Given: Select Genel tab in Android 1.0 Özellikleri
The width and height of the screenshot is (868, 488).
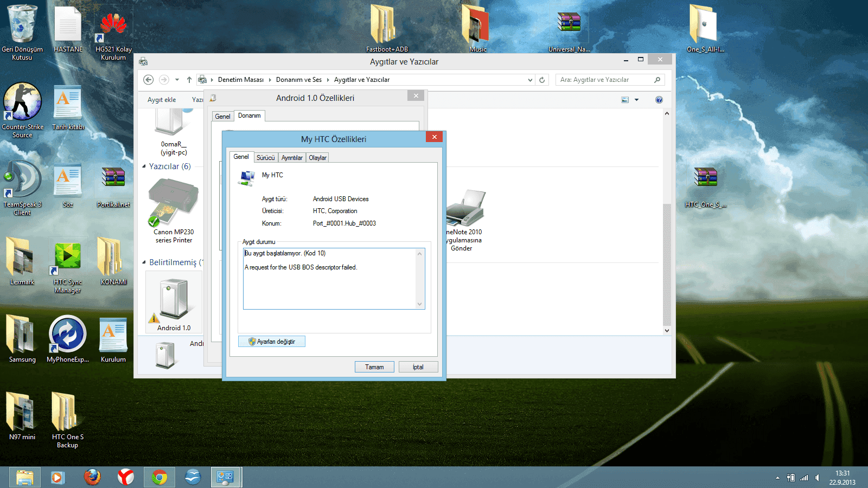Looking at the screenshot, I should (222, 116).
